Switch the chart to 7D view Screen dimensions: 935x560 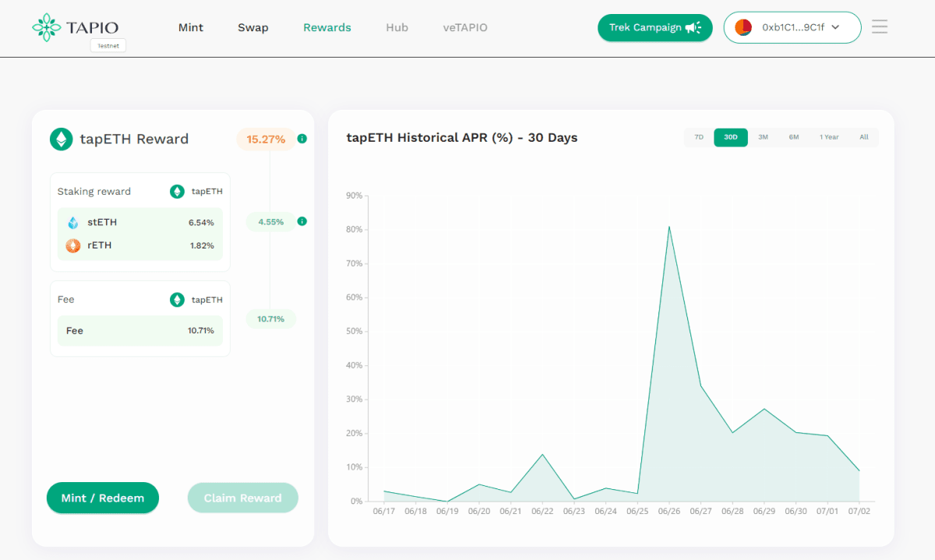click(x=699, y=137)
